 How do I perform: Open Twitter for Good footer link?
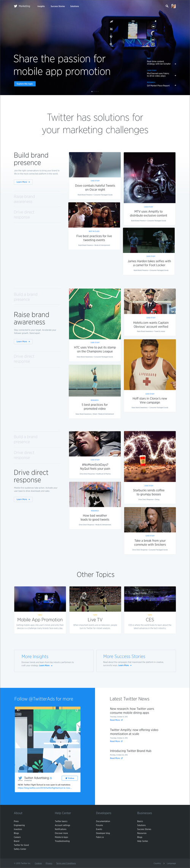[21, 845]
